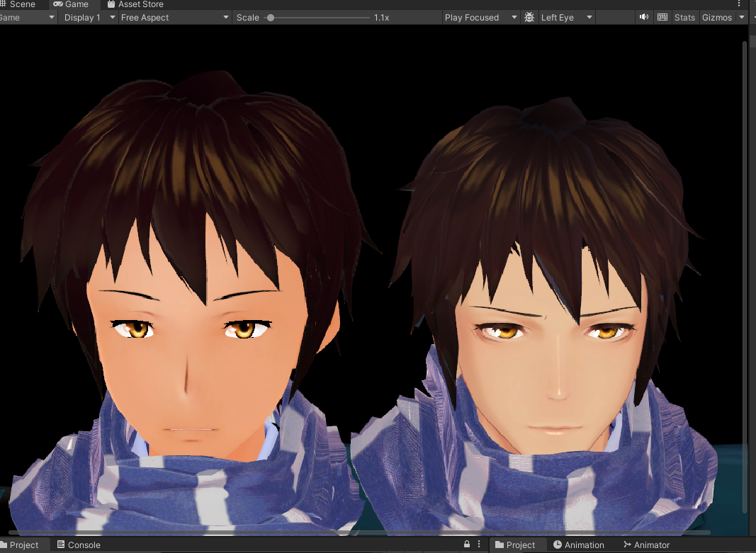Open the more-options menu beside Asset Store tabs
The image size is (756, 553).
pos(739,4)
